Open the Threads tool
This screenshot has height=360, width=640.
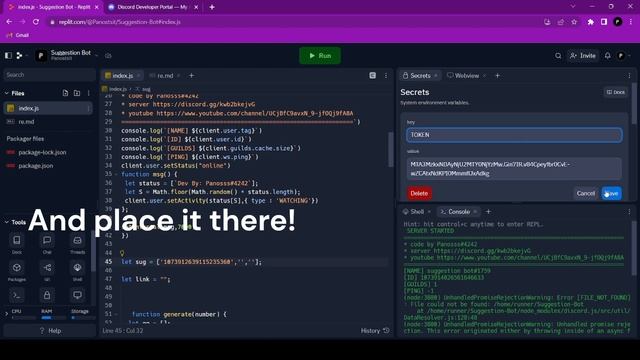tap(77, 244)
